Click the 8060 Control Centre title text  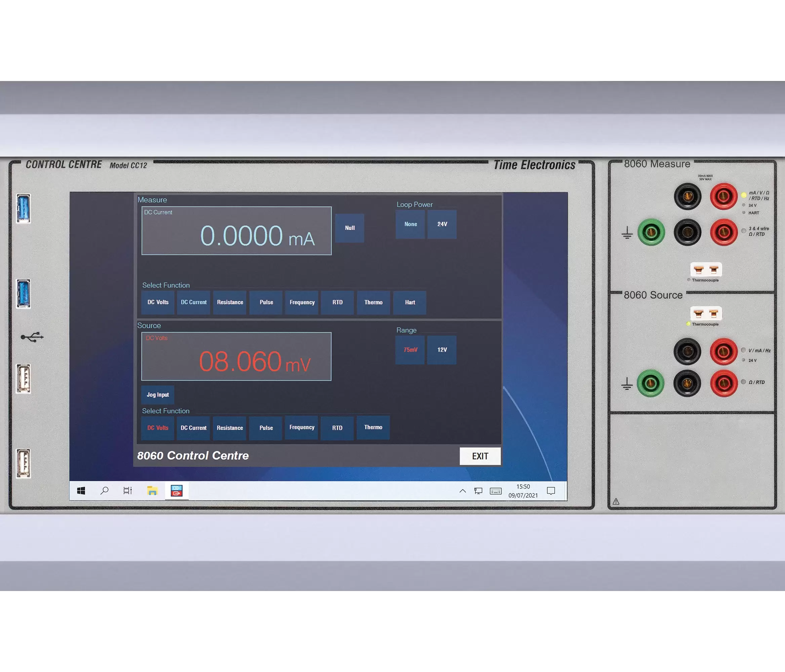coord(193,455)
